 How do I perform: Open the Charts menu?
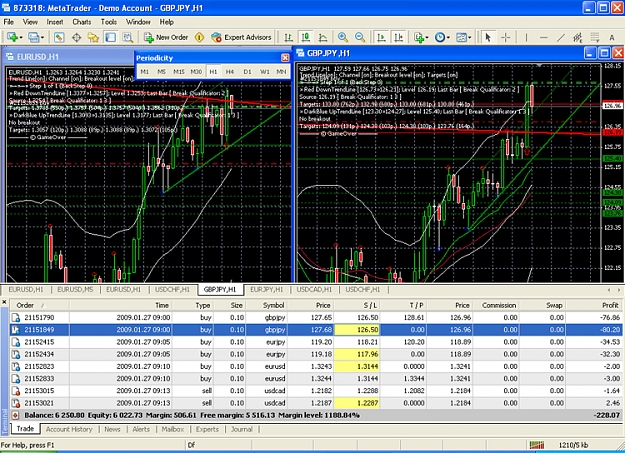(x=82, y=22)
